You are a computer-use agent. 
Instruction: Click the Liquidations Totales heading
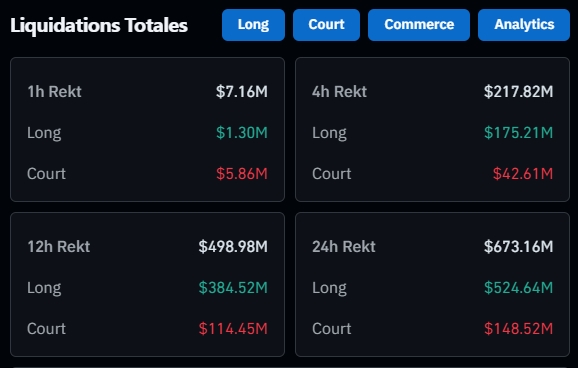(x=99, y=25)
